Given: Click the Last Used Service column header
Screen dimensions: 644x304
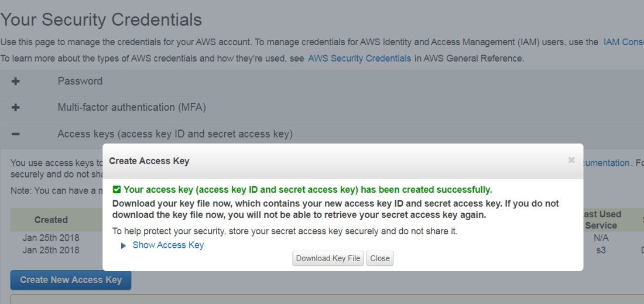Looking at the screenshot, I should click(x=601, y=220).
